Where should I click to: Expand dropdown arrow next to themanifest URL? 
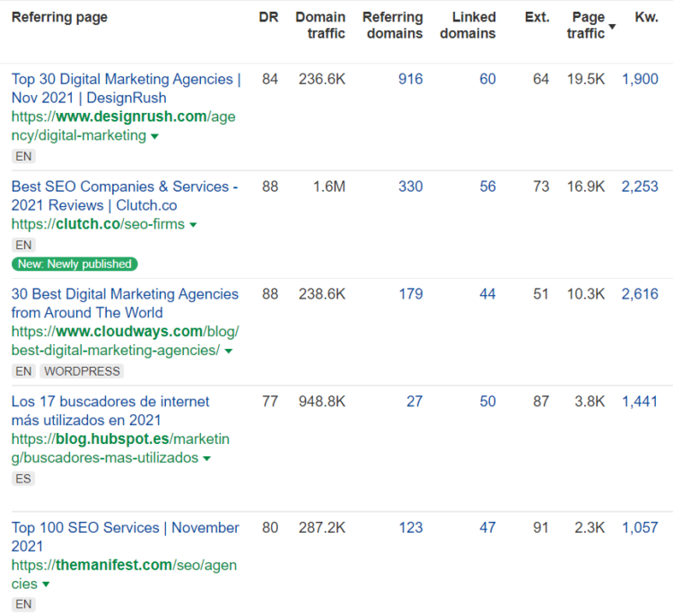coord(47,585)
